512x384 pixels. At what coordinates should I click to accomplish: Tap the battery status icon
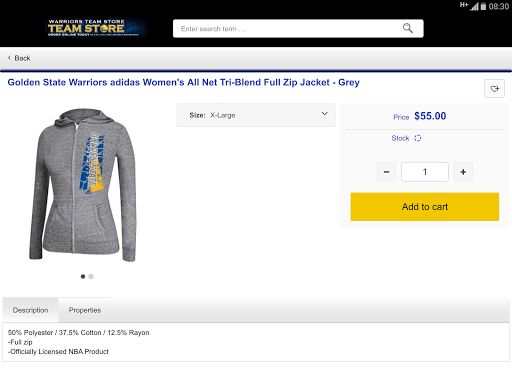point(483,6)
